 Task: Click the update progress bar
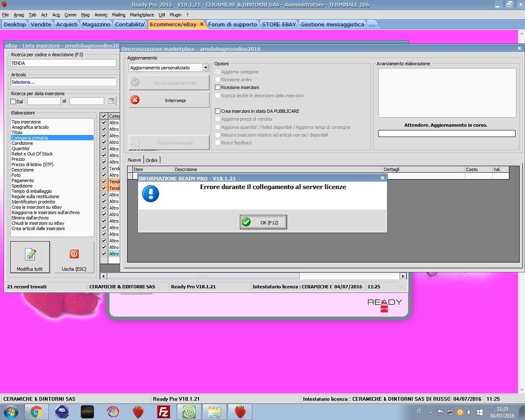pos(447,133)
